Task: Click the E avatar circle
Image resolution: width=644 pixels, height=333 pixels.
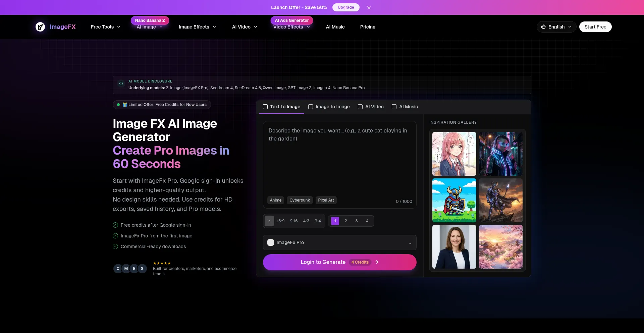Action: (x=134, y=269)
